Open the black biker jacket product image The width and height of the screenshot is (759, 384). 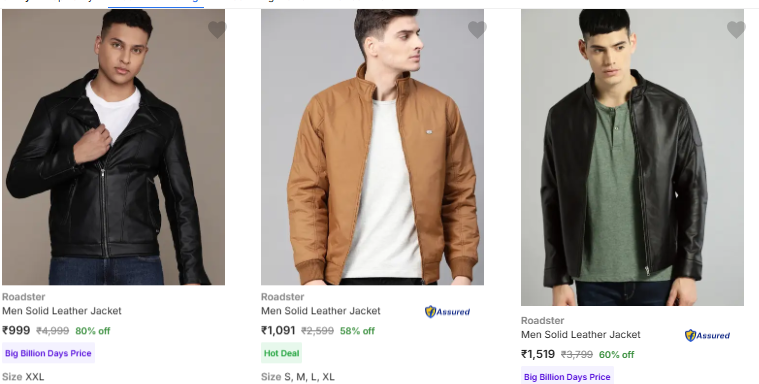point(113,147)
